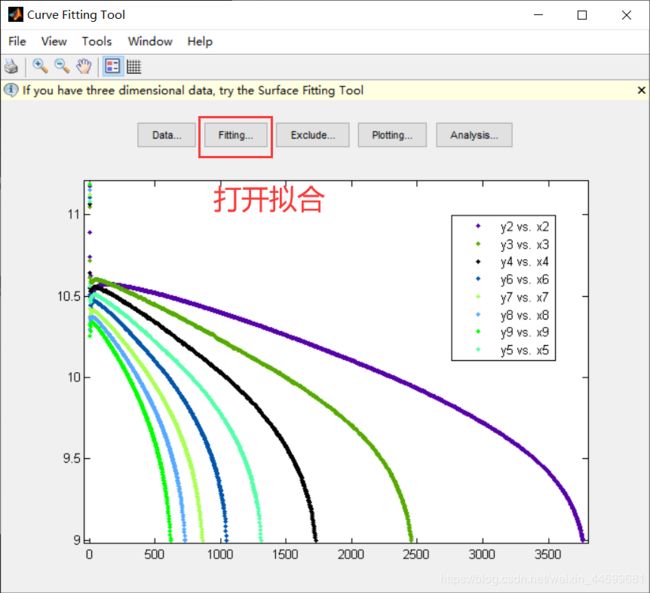Toggle the grid lines icon
The image size is (650, 593).
(134, 66)
